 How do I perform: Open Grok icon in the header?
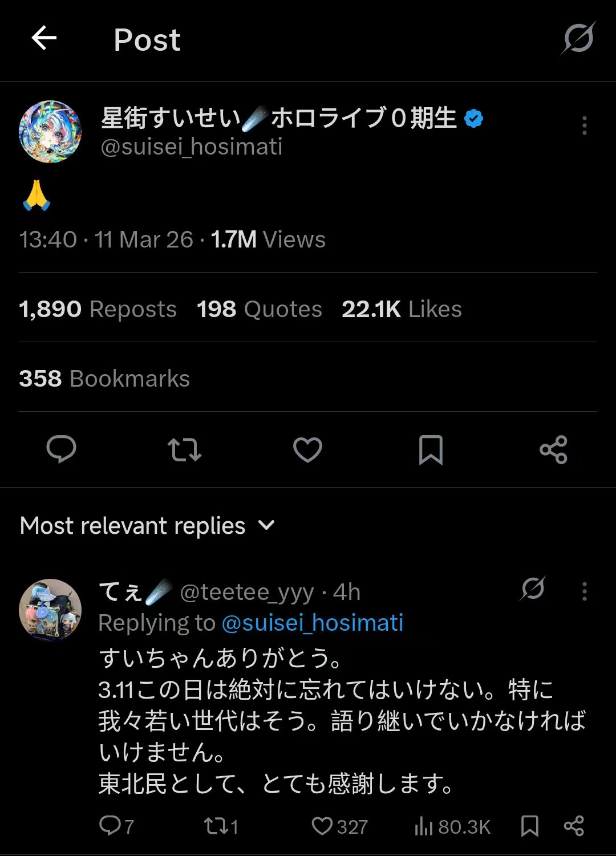(x=578, y=39)
